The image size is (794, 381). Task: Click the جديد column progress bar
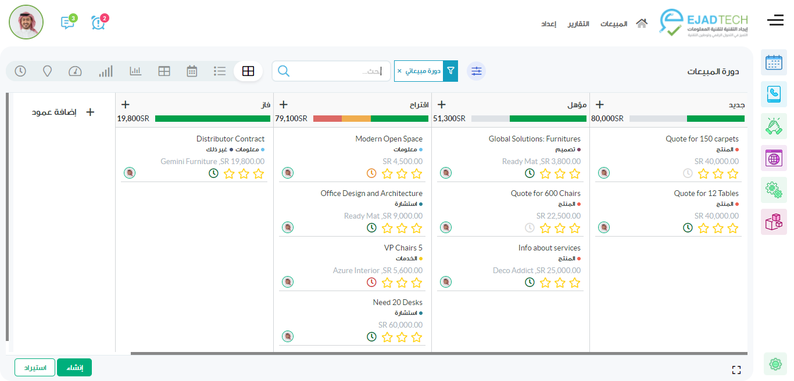coord(687,119)
